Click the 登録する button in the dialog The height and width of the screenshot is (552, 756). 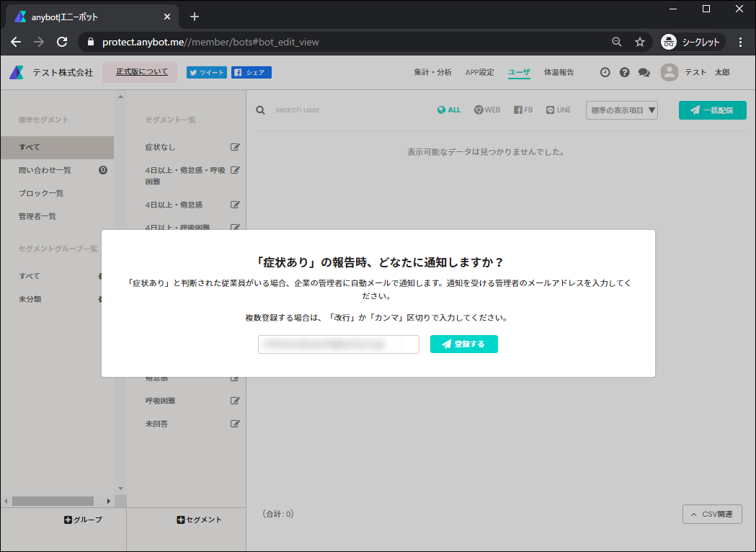point(463,344)
